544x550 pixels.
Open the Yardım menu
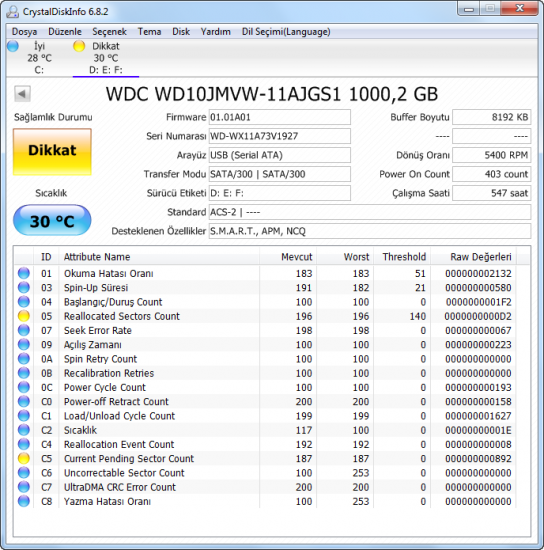[x=216, y=32]
